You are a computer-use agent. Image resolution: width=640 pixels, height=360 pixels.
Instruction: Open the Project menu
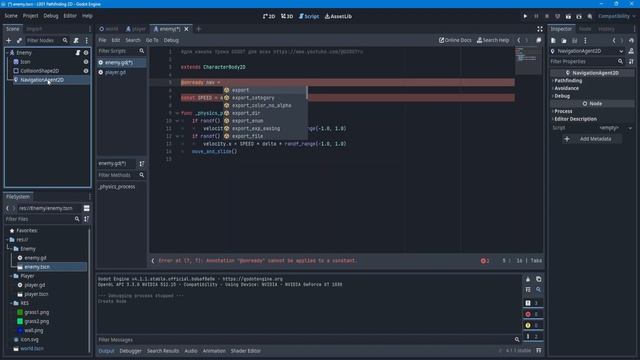[x=30, y=16]
